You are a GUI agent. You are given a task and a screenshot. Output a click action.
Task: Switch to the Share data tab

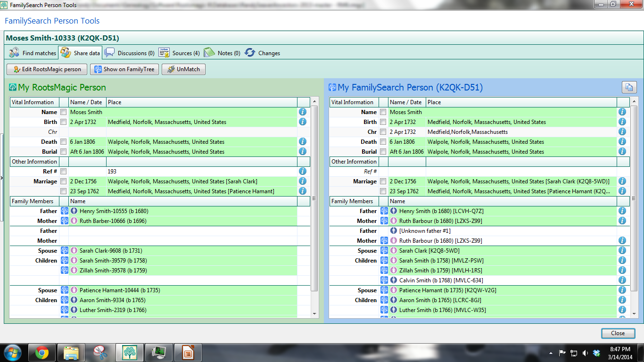(x=80, y=53)
